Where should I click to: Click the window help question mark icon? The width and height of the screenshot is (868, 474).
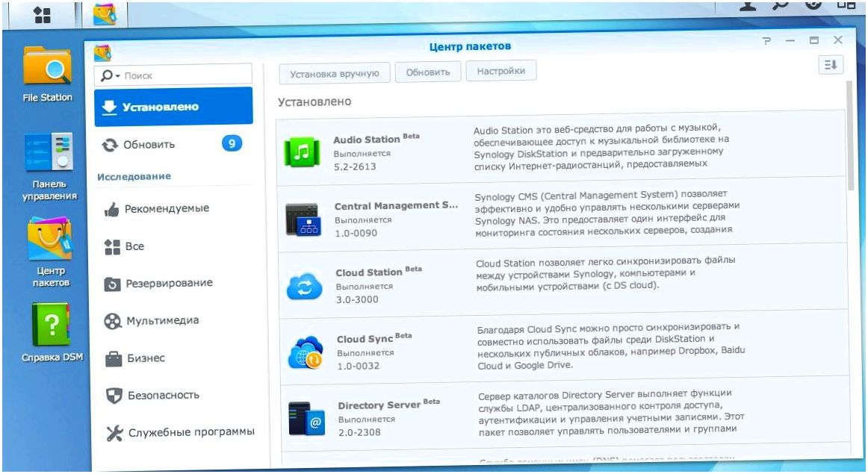[x=766, y=40]
